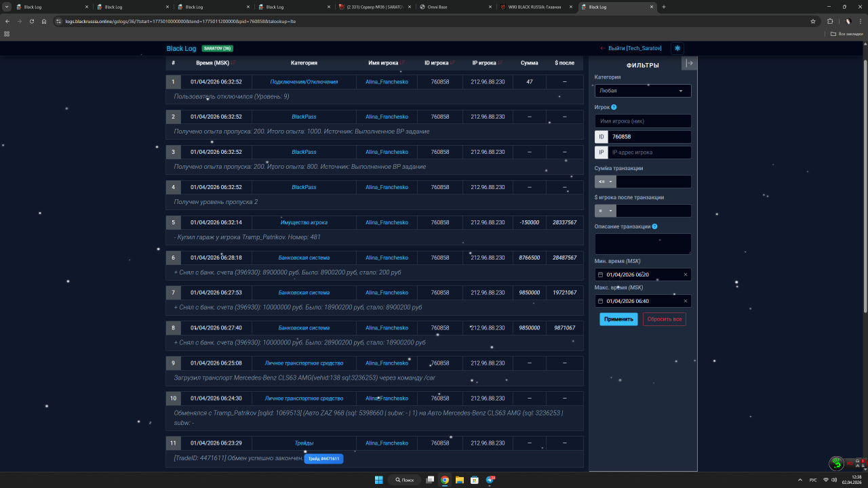Open operator dropdown for $ игрока после транзакции
This screenshot has width=868, height=488.
click(x=605, y=211)
